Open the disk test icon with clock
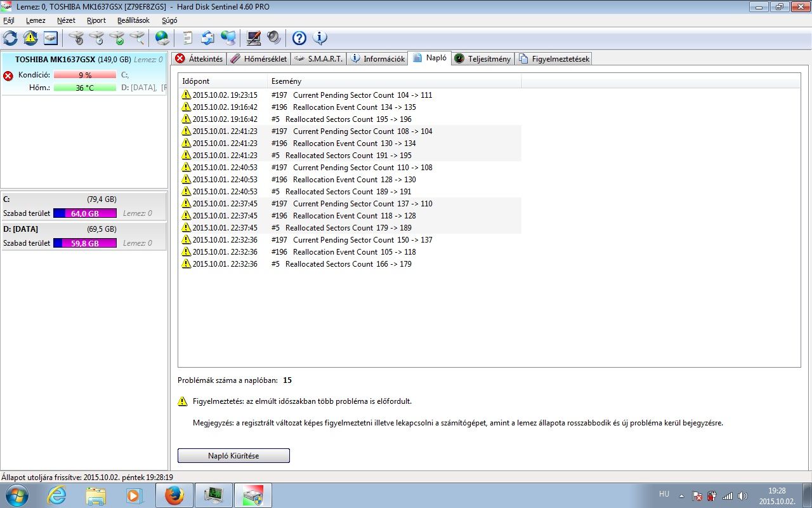 coord(96,38)
